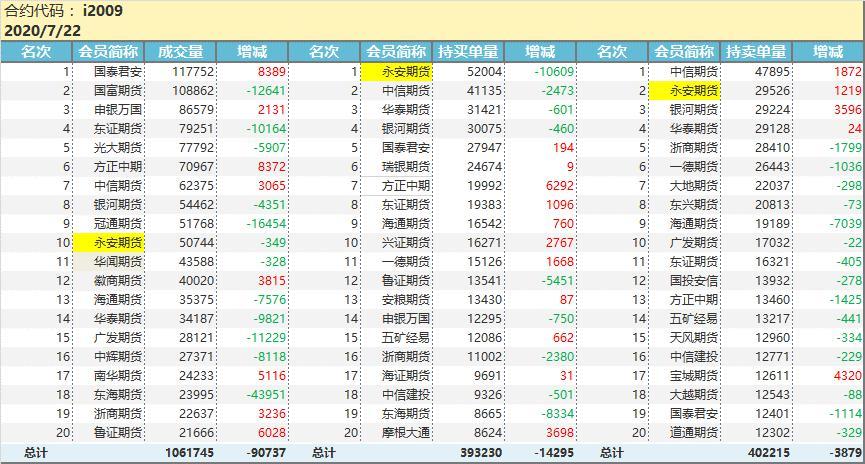Click the change value 6292
The image size is (865, 464).
coord(560,186)
